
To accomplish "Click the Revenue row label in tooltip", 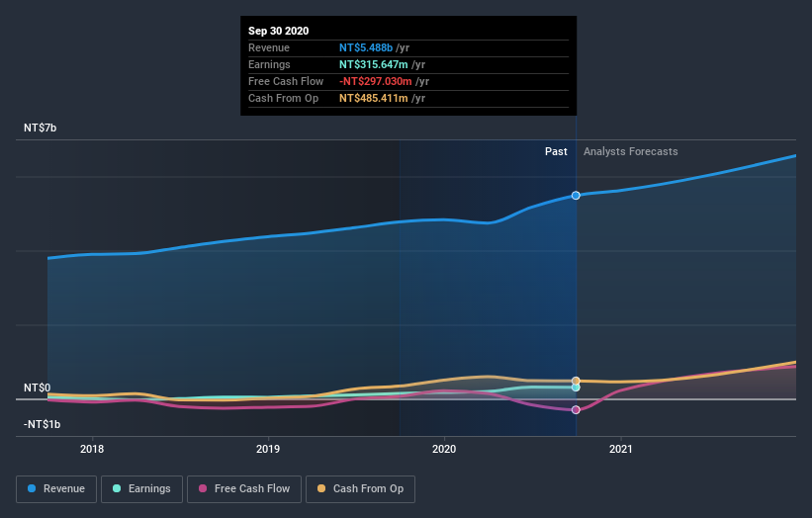I will (269, 47).
